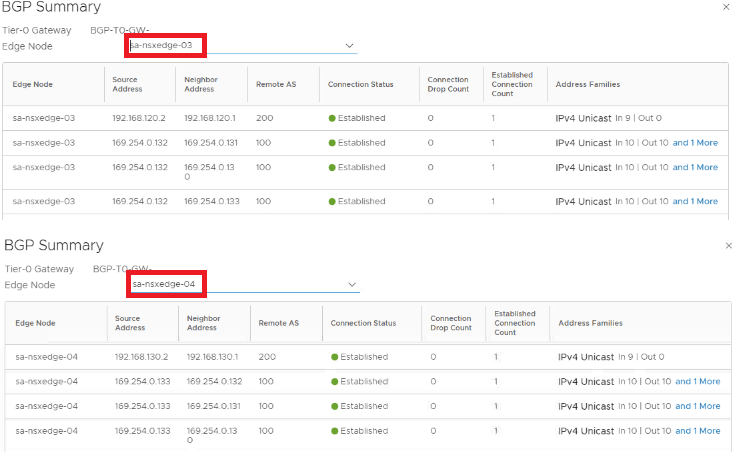The height and width of the screenshot is (453, 733).
Task: Open 'and 1 More' for sa-nsxedge-03 neighbor 169.254.0.131
Action: pyautogui.click(x=695, y=143)
